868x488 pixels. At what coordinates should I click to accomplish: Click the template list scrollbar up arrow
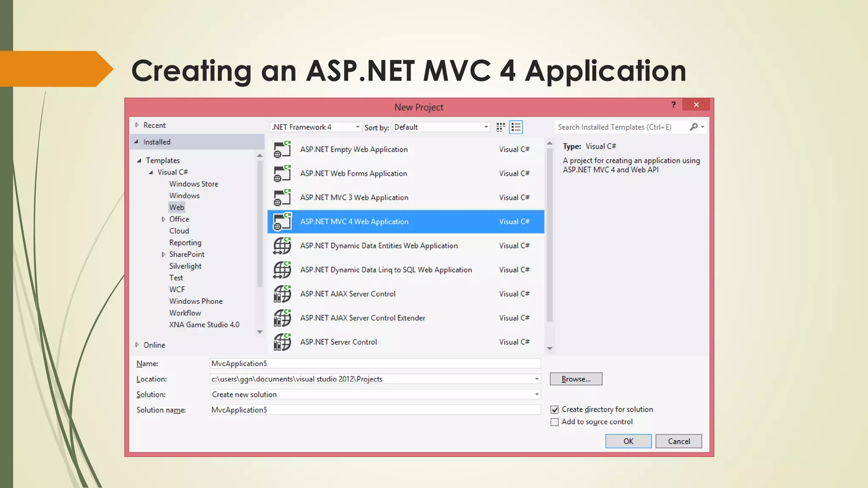[550, 143]
